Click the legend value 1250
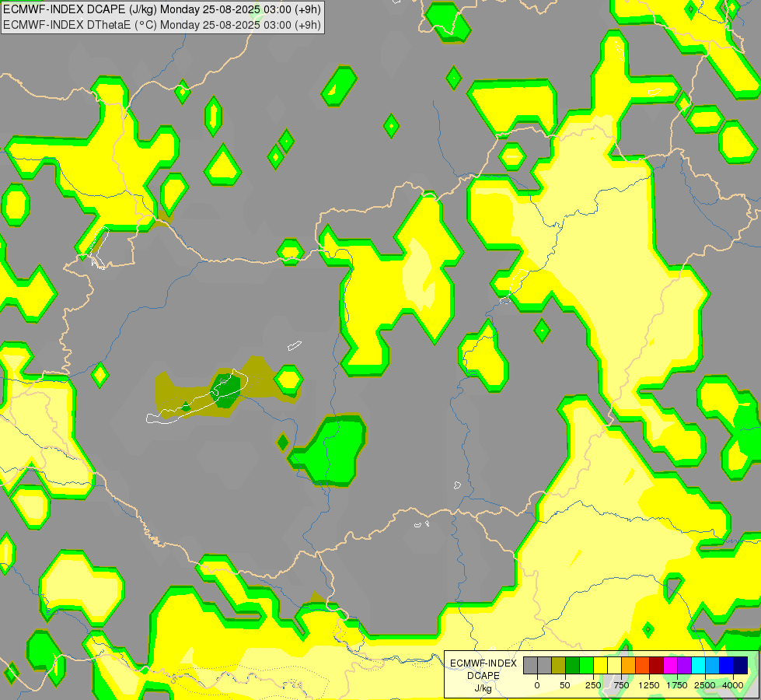Image resolution: width=761 pixels, height=700 pixels. point(649,685)
